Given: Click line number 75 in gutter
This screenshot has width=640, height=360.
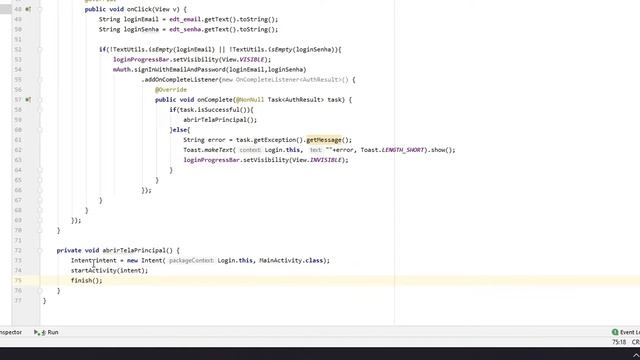Looking at the screenshot, I should click(18, 280).
